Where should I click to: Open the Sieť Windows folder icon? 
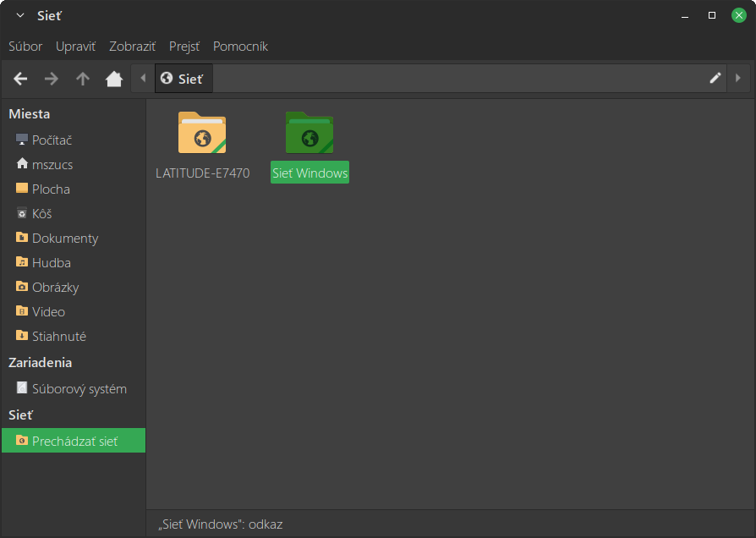pyautogui.click(x=310, y=134)
